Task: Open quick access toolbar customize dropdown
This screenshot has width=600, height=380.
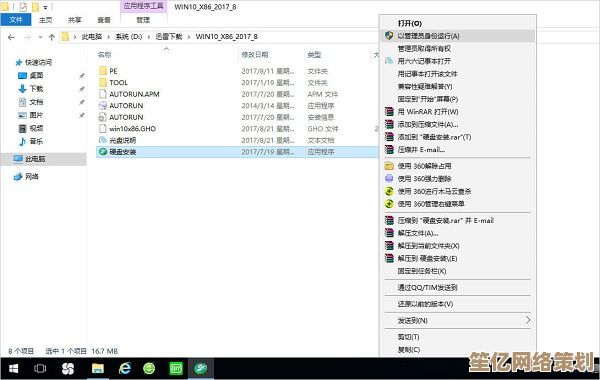Action: click(x=45, y=7)
